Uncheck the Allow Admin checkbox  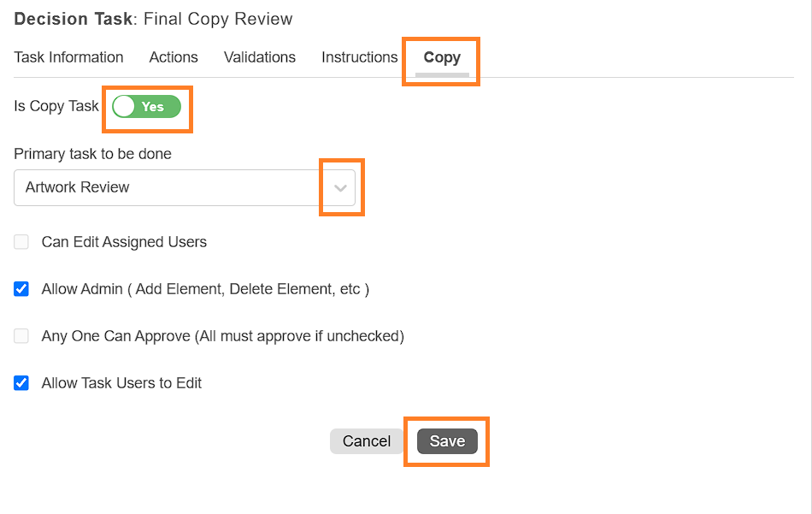pos(21,288)
